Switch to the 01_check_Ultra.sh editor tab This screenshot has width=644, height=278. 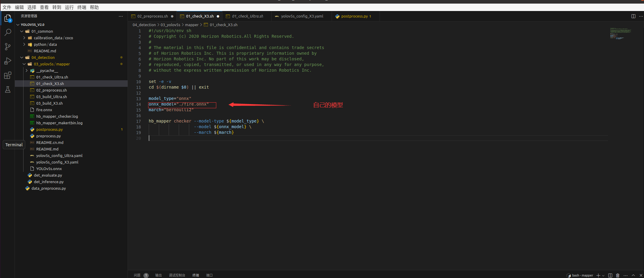pyautogui.click(x=247, y=16)
